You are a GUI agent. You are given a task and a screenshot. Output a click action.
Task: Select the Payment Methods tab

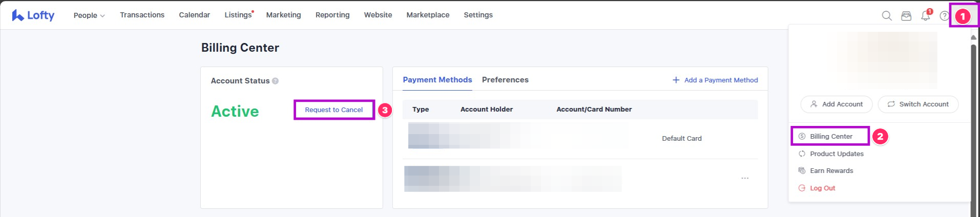(x=437, y=80)
